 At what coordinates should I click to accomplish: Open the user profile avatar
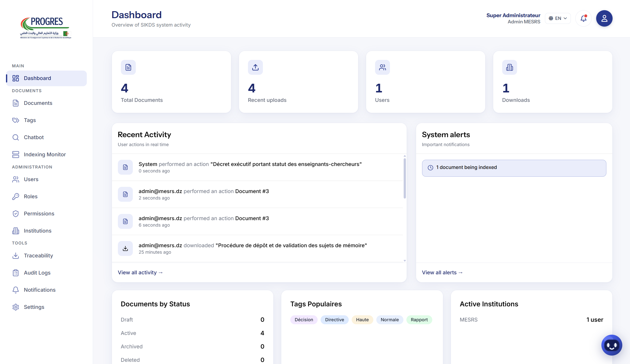coord(604,18)
